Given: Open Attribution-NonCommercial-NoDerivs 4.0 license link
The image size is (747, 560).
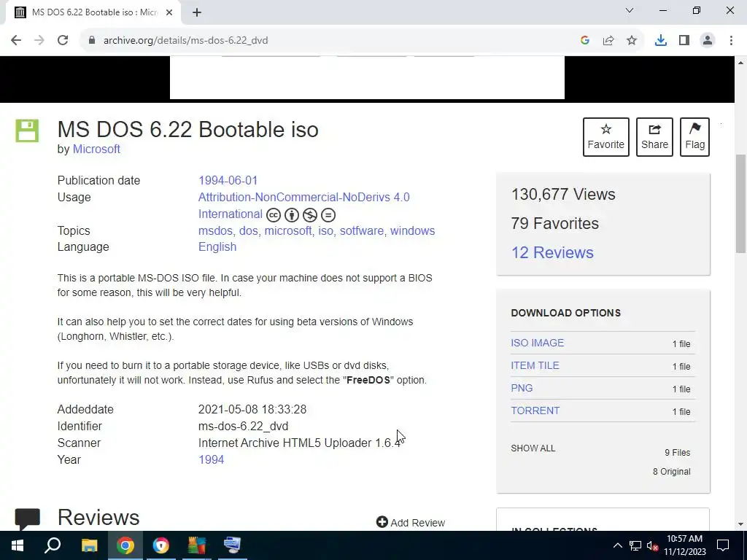Looking at the screenshot, I should [x=304, y=197].
